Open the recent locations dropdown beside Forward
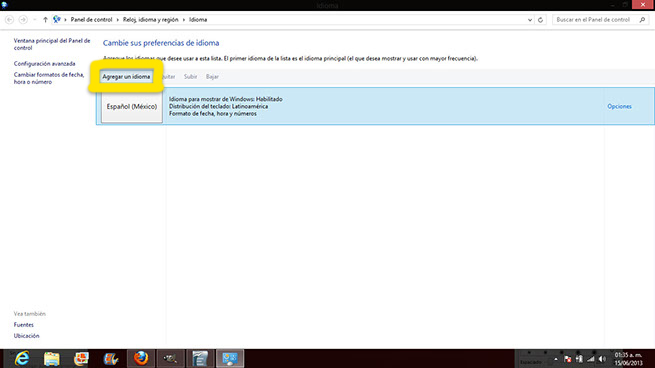Viewport: 655px width, 368px height. [x=35, y=20]
